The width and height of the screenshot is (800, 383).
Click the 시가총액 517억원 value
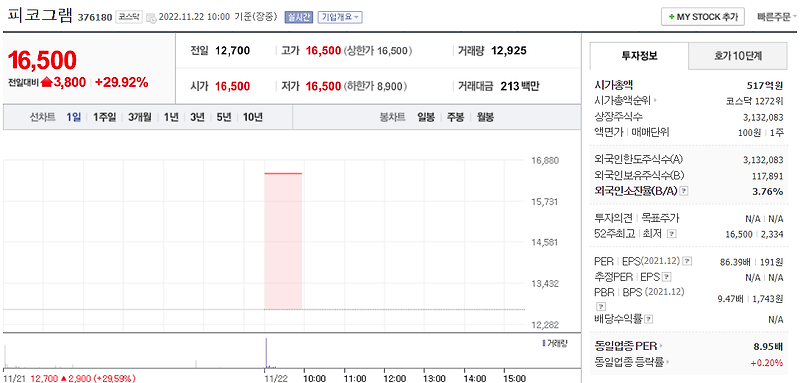pyautogui.click(x=765, y=85)
